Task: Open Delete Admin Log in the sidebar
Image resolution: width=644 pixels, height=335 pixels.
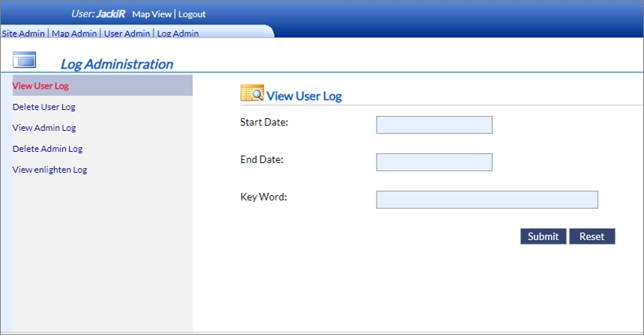Action: (x=47, y=149)
